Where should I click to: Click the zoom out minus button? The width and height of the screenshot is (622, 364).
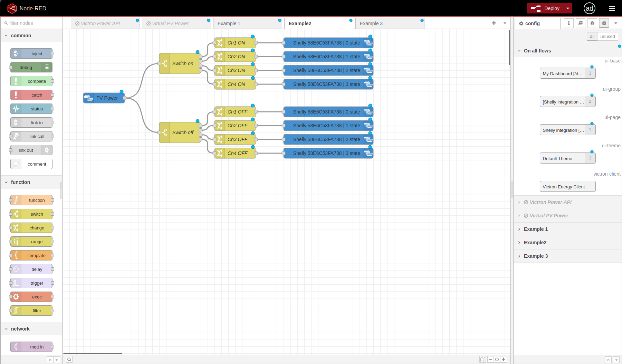tap(490, 360)
